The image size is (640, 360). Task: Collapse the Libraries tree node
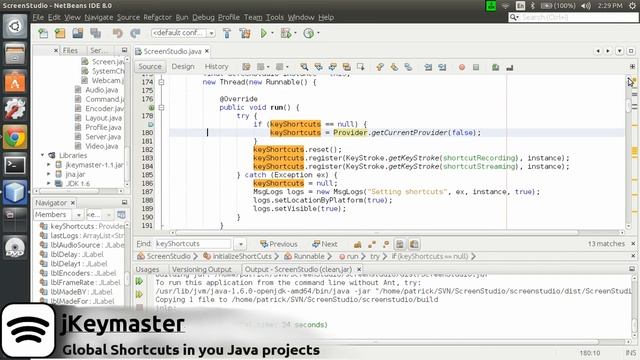[42, 155]
